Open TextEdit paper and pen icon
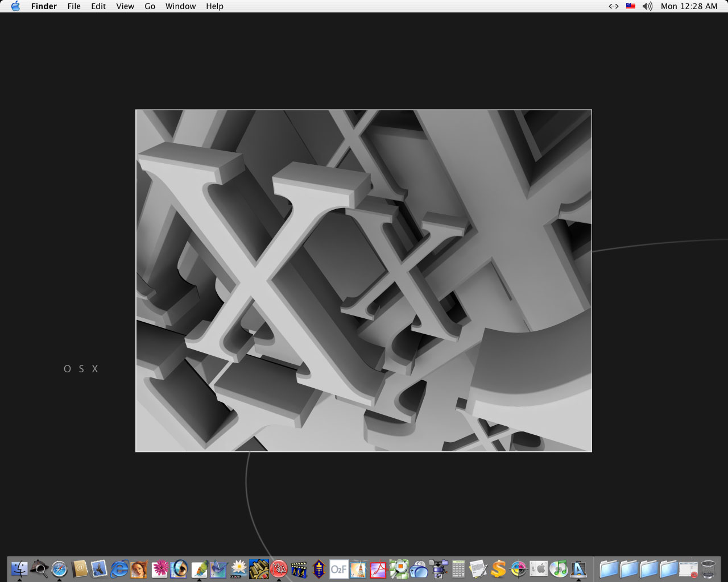 tap(478, 568)
